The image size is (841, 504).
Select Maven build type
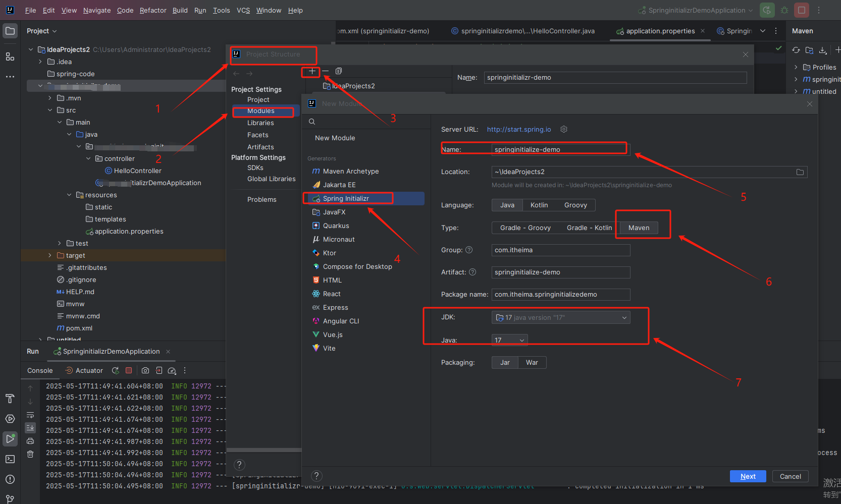(x=639, y=228)
